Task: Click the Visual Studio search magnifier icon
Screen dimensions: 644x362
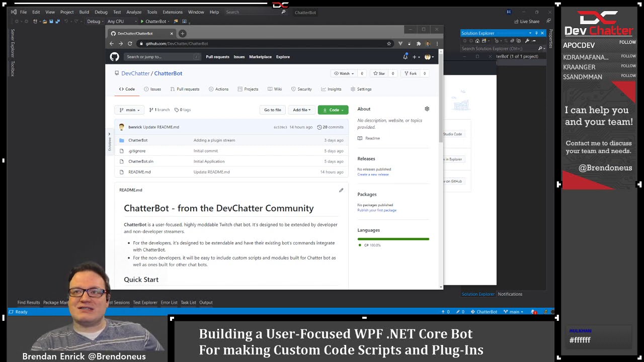Action: tap(283, 12)
